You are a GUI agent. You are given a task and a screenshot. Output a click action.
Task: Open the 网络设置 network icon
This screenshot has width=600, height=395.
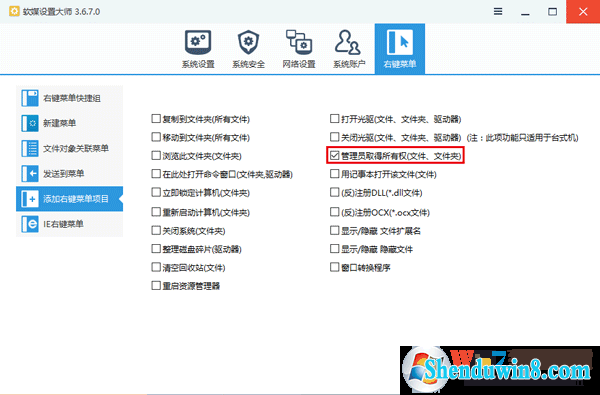point(299,42)
